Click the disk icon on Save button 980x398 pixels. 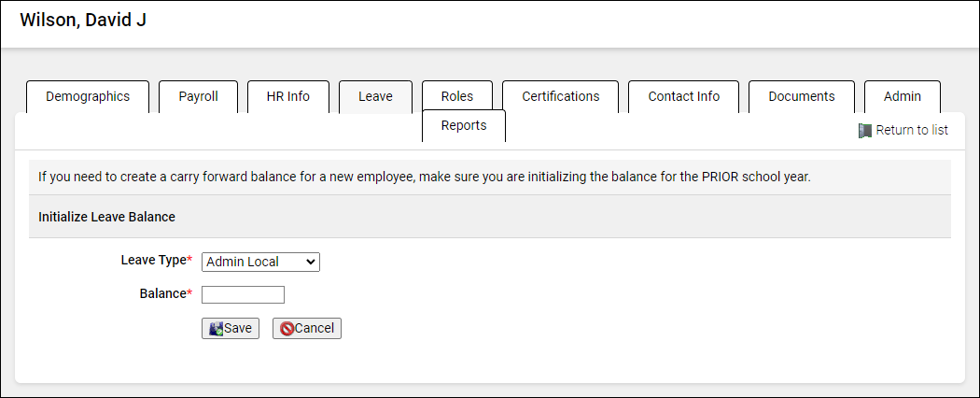pyautogui.click(x=216, y=329)
